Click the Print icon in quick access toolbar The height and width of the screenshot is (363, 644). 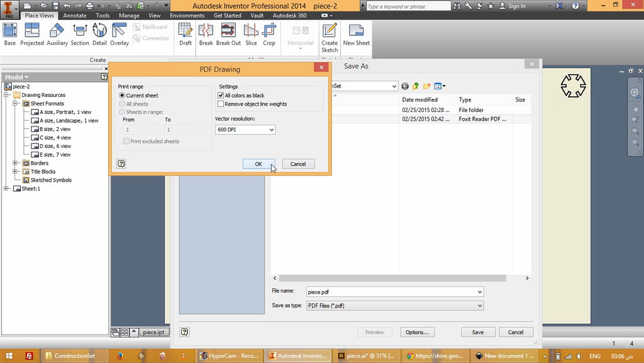89,6
